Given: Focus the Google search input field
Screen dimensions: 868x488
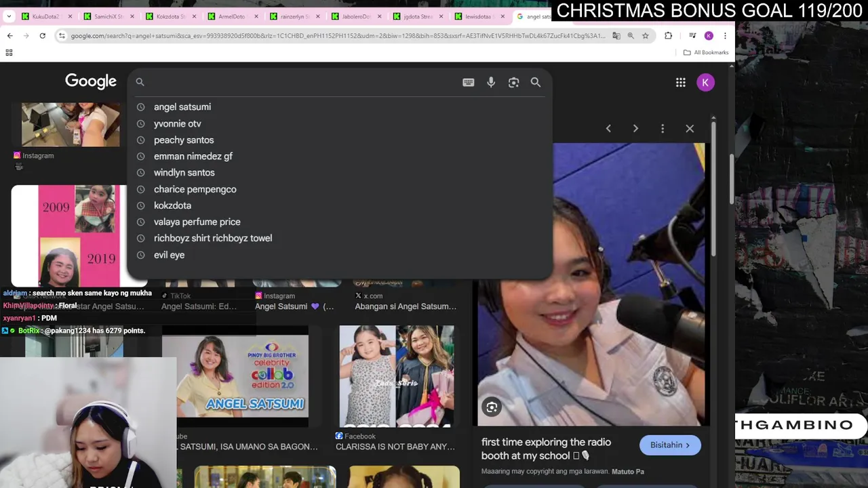Looking at the screenshot, I should tap(302, 82).
